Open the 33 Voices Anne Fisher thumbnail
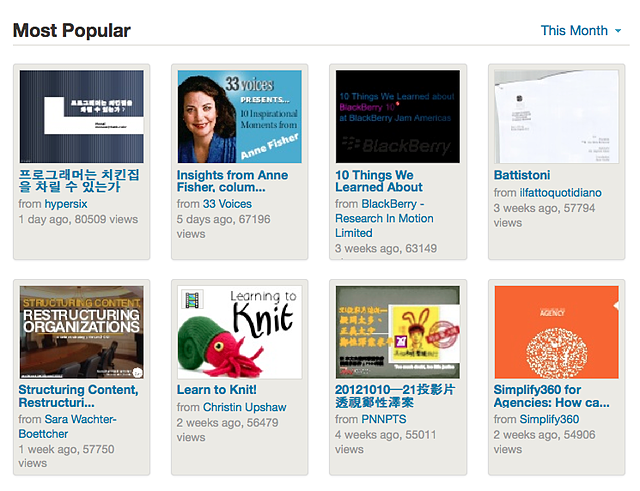This screenshot has height=491, width=640. click(240, 116)
